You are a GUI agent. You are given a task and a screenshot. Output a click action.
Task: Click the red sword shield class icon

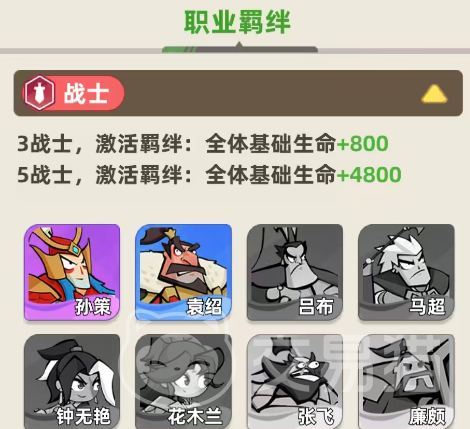39,93
